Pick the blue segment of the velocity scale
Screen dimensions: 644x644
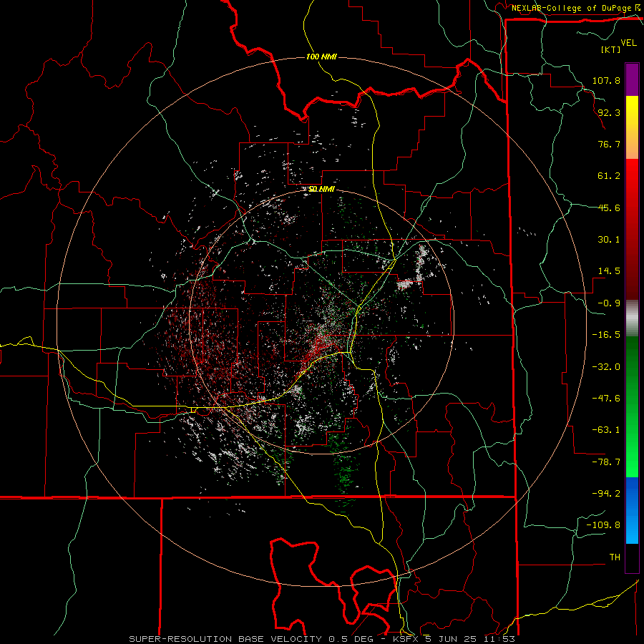632,510
